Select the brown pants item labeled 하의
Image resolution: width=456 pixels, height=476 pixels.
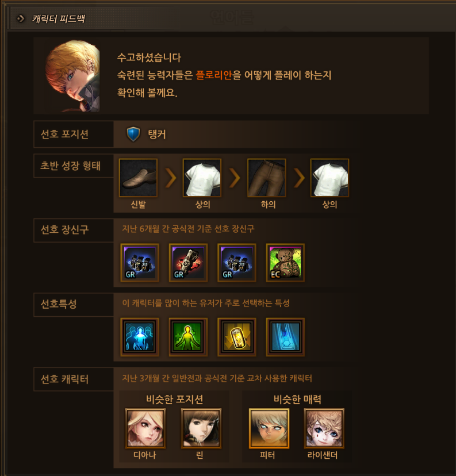tap(267, 178)
